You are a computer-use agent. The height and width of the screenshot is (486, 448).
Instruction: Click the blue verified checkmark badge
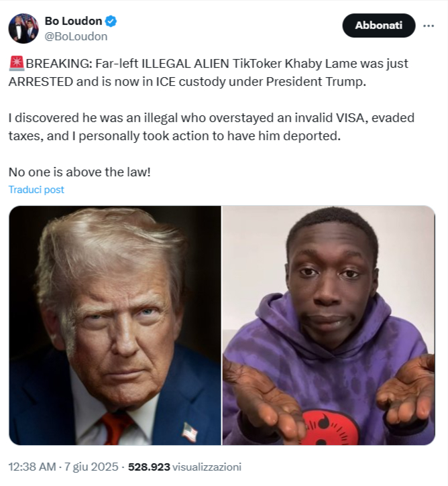(111, 21)
